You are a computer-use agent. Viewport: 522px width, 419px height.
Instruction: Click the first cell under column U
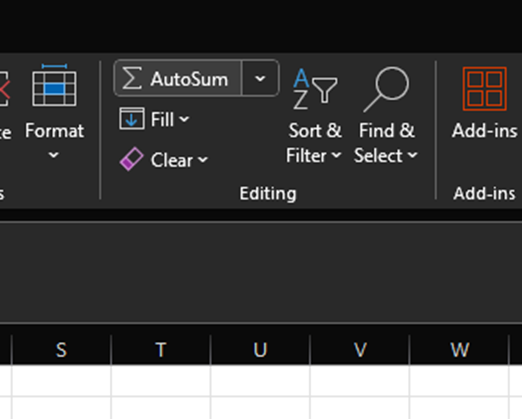[260, 381]
